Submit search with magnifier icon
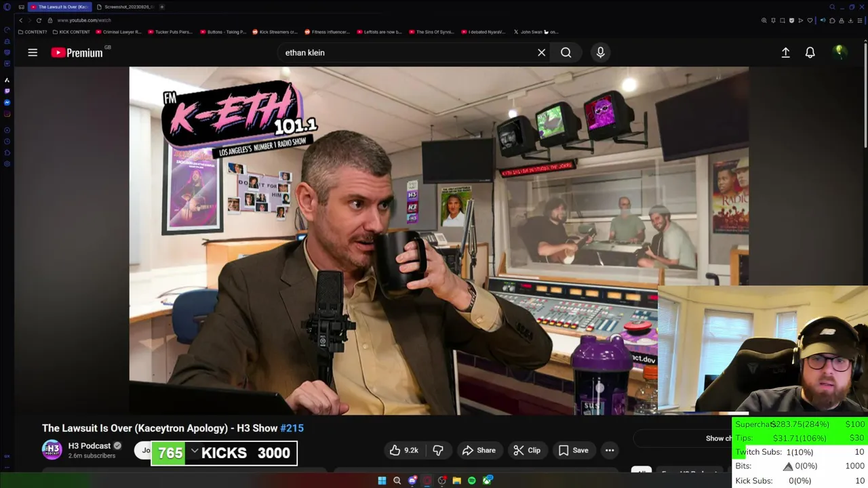The width and height of the screenshot is (868, 488). [x=566, y=52]
